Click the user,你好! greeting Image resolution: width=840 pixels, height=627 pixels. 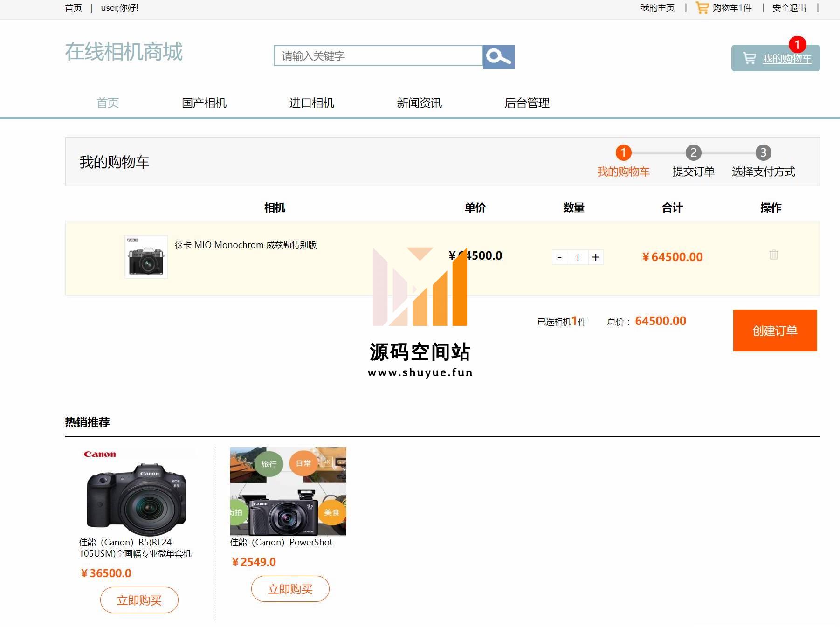(x=120, y=8)
